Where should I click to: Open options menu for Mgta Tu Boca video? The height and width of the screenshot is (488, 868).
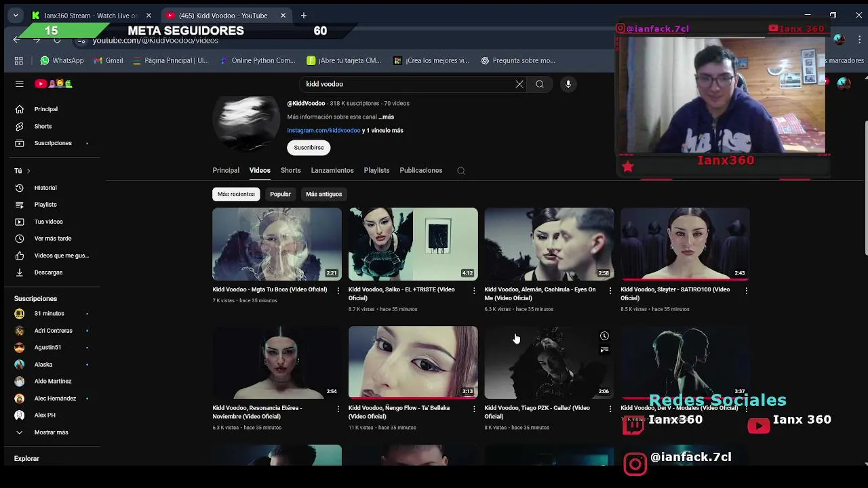click(338, 290)
